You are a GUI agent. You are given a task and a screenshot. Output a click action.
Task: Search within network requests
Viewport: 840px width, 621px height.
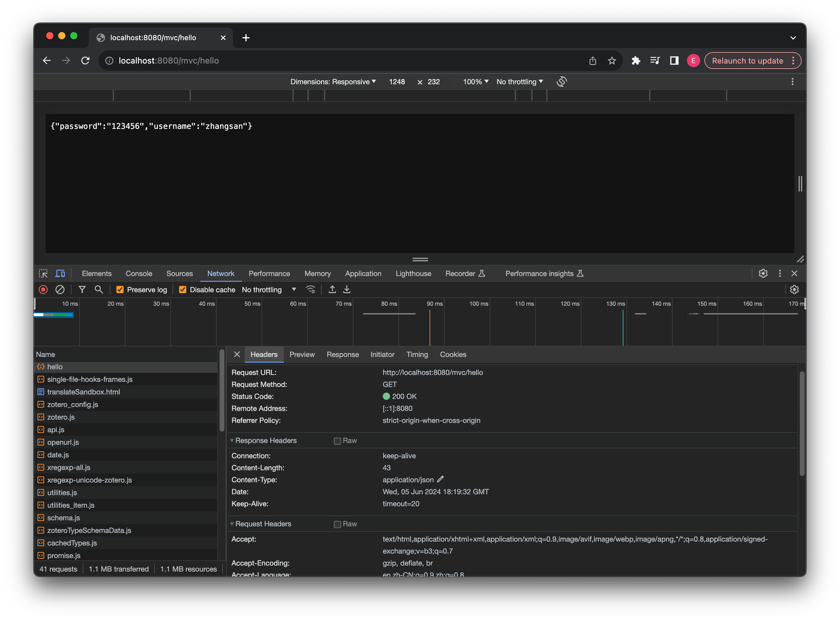pos(99,290)
